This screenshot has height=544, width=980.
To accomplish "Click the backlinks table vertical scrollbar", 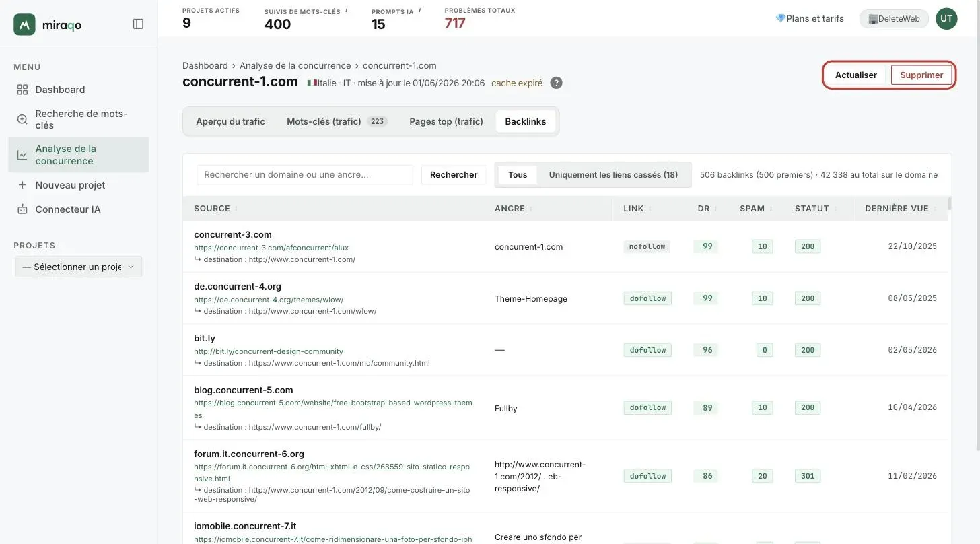I will click(950, 203).
